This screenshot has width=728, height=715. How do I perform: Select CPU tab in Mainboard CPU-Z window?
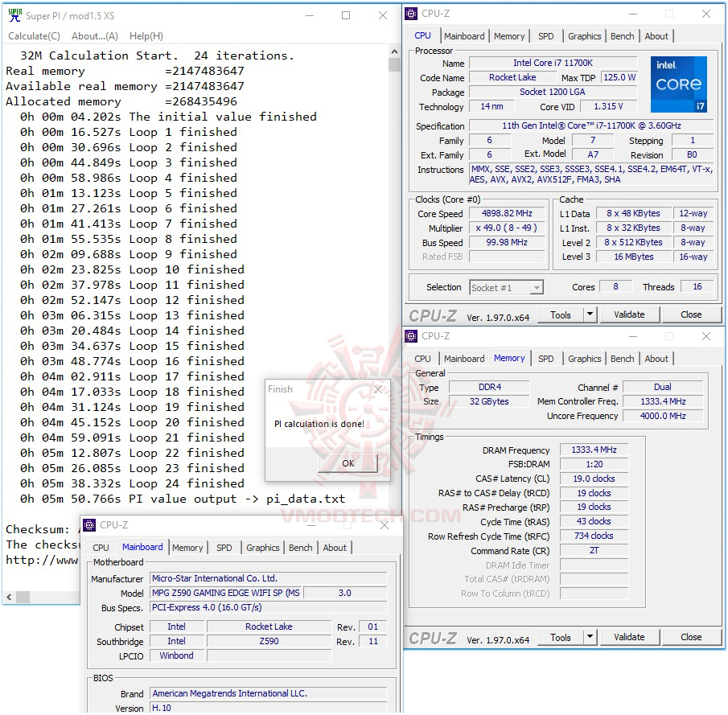tap(101, 548)
